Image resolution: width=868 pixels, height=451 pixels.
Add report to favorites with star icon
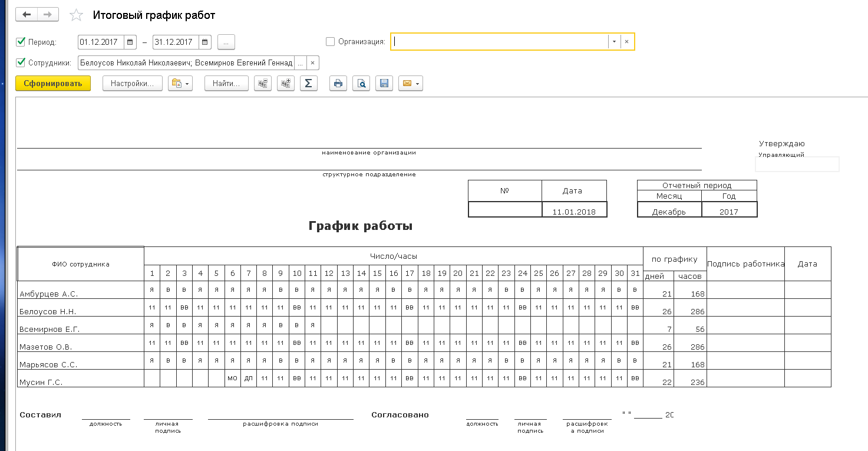[76, 15]
